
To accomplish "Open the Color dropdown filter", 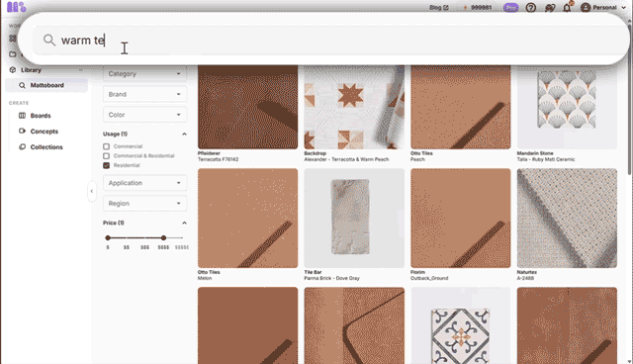I will [x=145, y=115].
